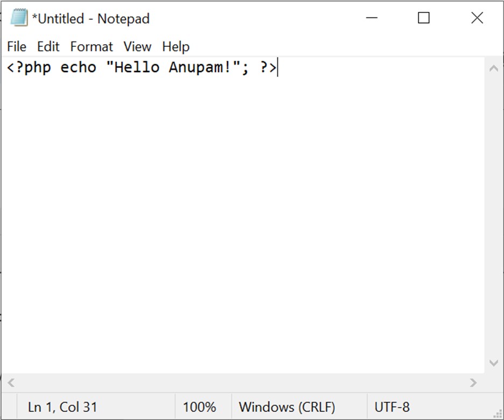Open the Format menu
Viewport: 504px width, 420px height.
tap(91, 47)
